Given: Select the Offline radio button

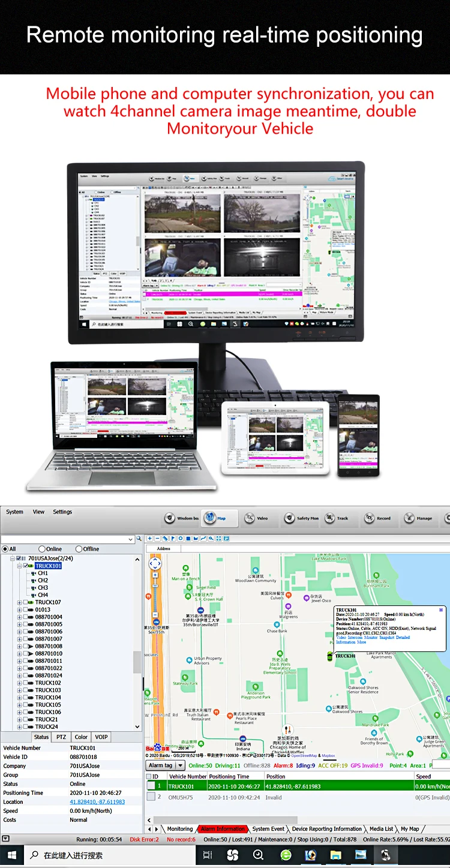Looking at the screenshot, I should (79, 549).
